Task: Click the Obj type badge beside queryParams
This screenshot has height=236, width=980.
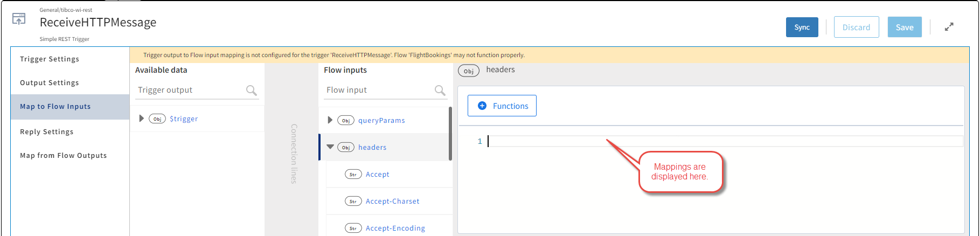Action: click(345, 121)
